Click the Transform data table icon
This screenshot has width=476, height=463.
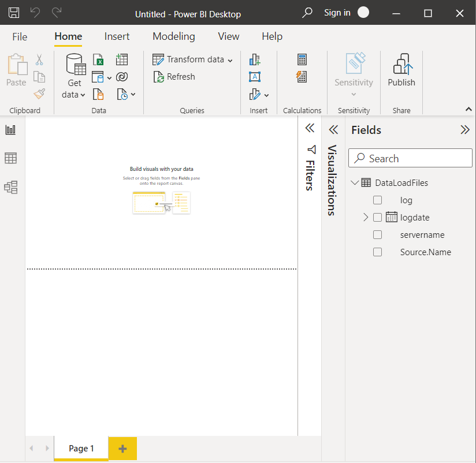click(x=158, y=59)
